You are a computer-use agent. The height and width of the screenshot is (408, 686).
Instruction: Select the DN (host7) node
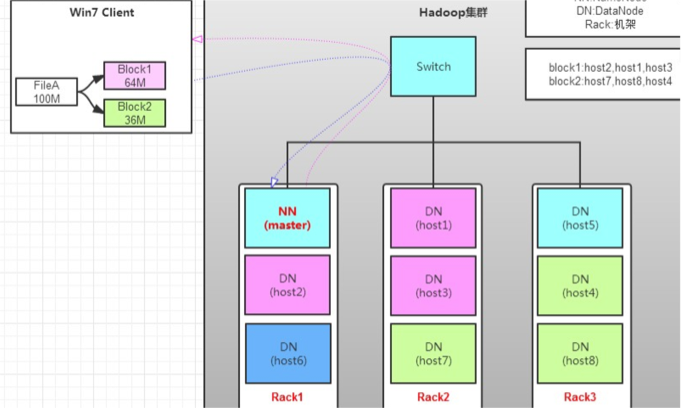point(433,353)
